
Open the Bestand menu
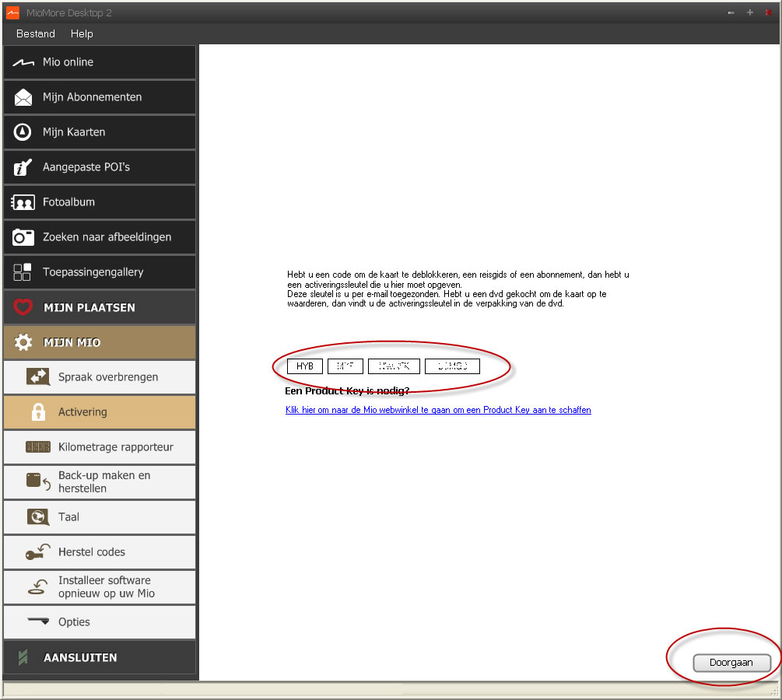pos(36,33)
